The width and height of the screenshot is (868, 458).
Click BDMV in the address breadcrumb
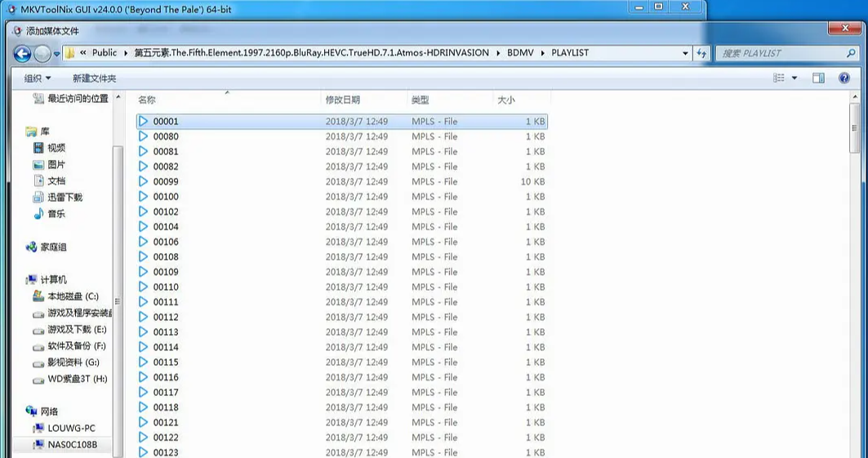point(520,52)
